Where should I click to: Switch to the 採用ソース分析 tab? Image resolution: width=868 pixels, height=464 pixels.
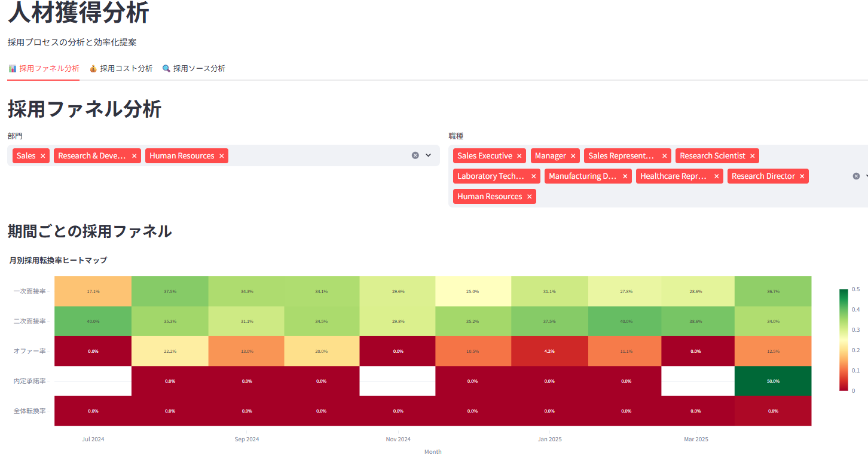[x=194, y=69]
